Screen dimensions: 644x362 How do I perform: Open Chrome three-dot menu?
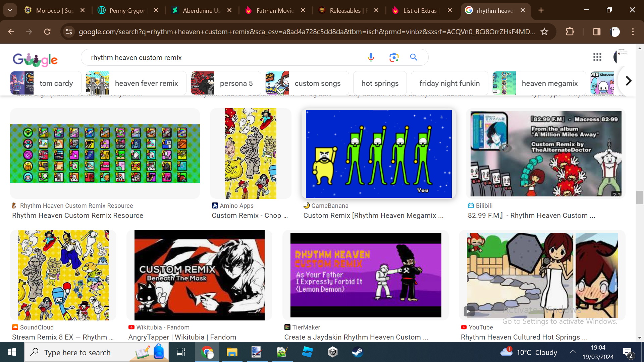click(633, 32)
